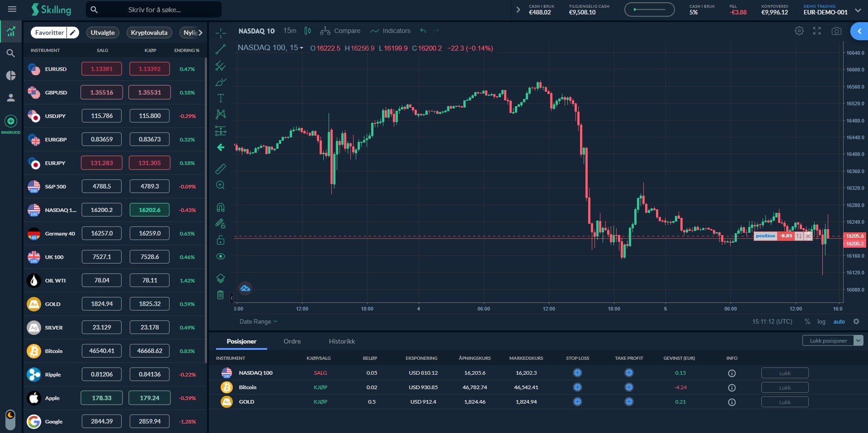Select the ruler measure tool
The width and height of the screenshot is (868, 433).
[221, 169]
